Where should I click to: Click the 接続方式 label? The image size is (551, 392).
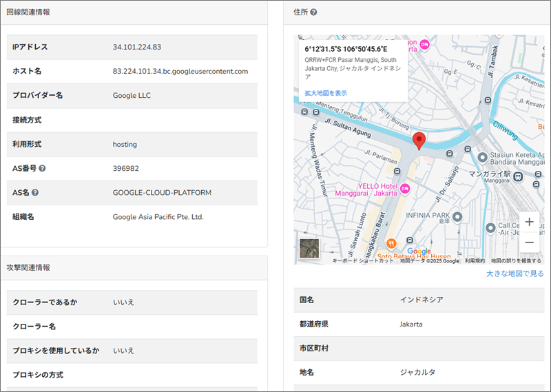[x=27, y=120]
